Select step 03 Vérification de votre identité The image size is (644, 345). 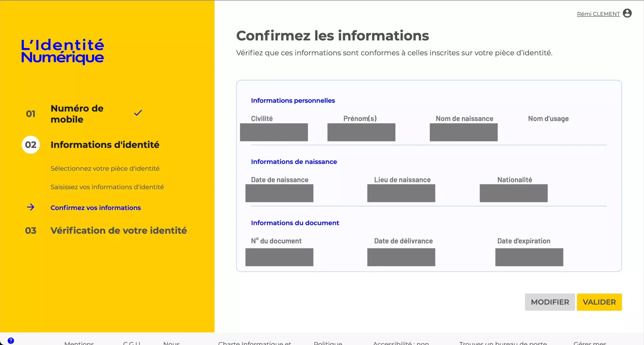tap(119, 230)
